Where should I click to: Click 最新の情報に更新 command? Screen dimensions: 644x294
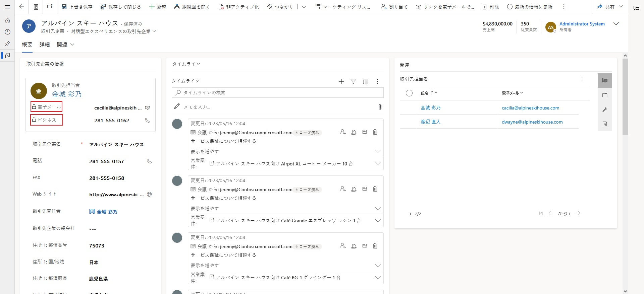(x=530, y=7)
